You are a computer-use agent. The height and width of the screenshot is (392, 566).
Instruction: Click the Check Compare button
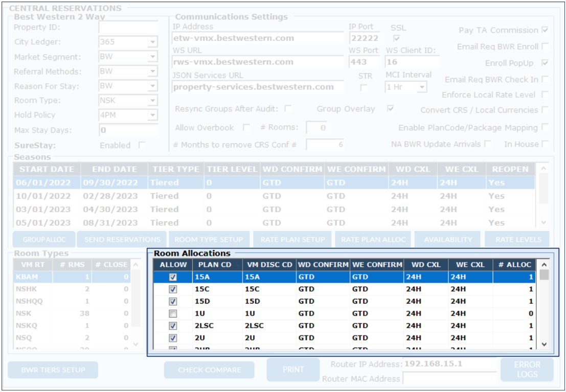click(209, 370)
